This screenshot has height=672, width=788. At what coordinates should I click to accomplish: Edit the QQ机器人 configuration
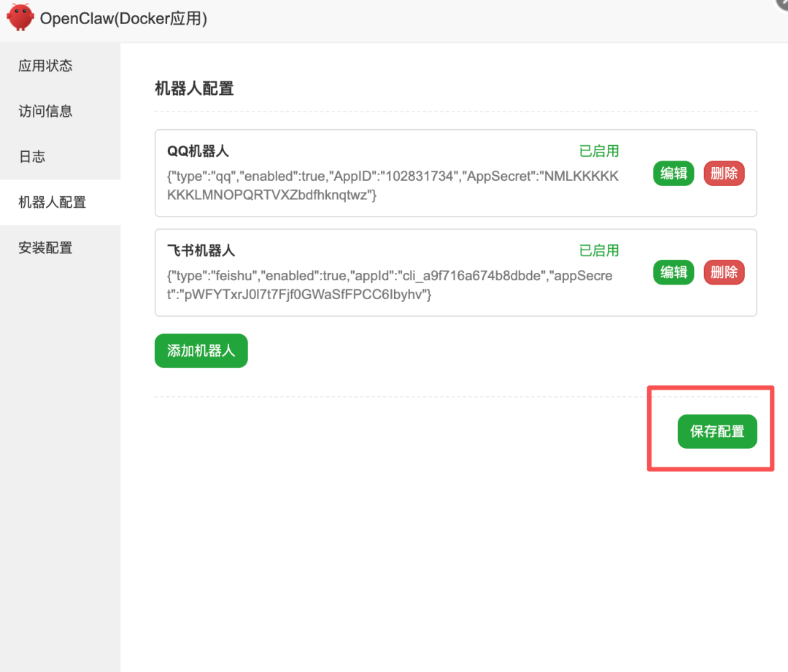[x=673, y=174]
